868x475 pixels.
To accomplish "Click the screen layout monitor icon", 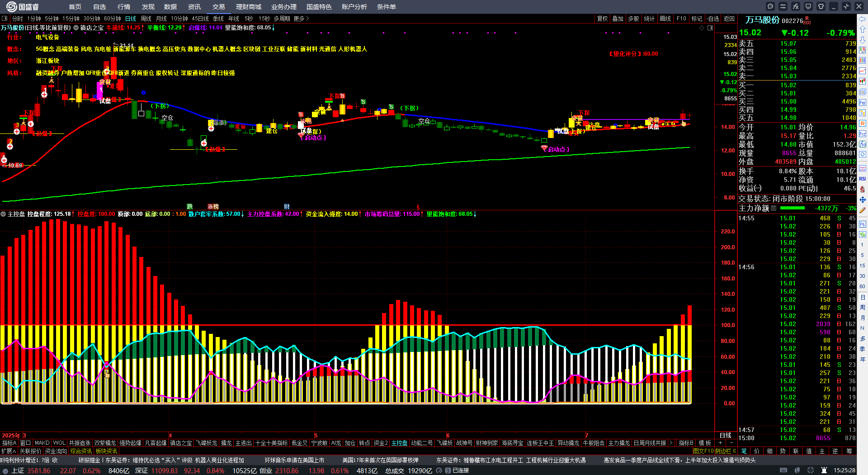I will 808,6.
